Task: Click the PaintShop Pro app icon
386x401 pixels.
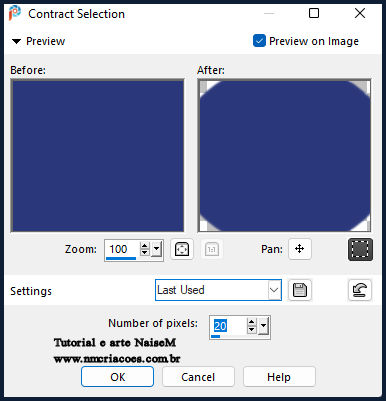Action: (15, 13)
